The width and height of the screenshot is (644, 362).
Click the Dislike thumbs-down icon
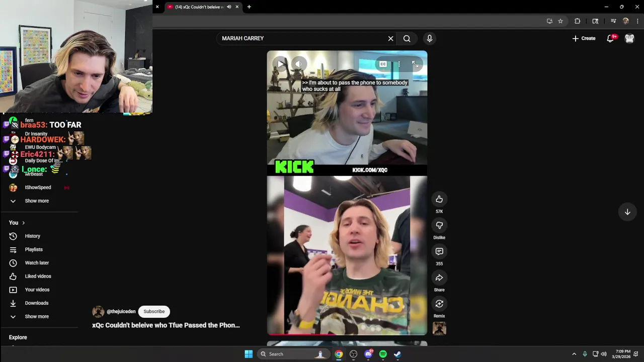click(x=439, y=225)
